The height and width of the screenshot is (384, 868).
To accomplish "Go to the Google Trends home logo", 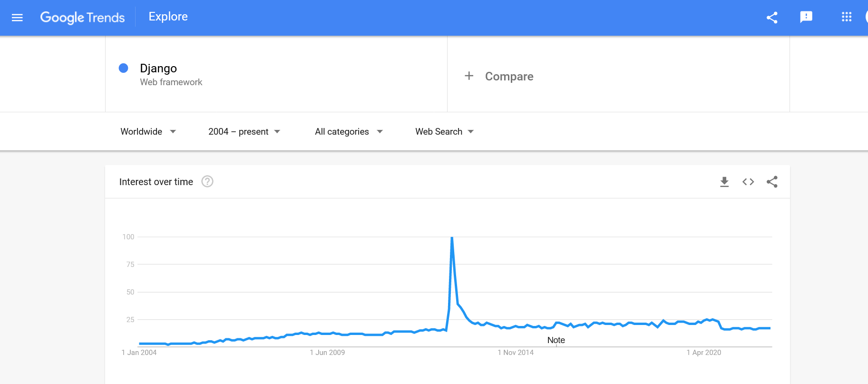I will 82,18.
